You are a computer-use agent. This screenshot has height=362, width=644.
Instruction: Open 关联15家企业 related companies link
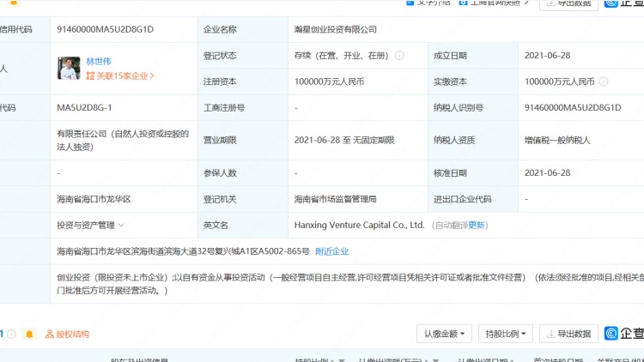pos(120,76)
